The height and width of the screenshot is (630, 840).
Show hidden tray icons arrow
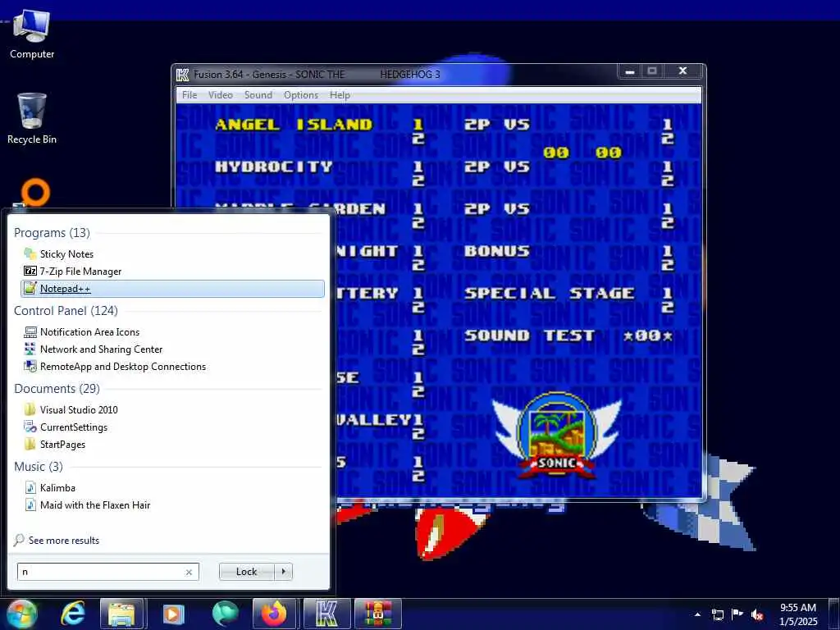697,614
